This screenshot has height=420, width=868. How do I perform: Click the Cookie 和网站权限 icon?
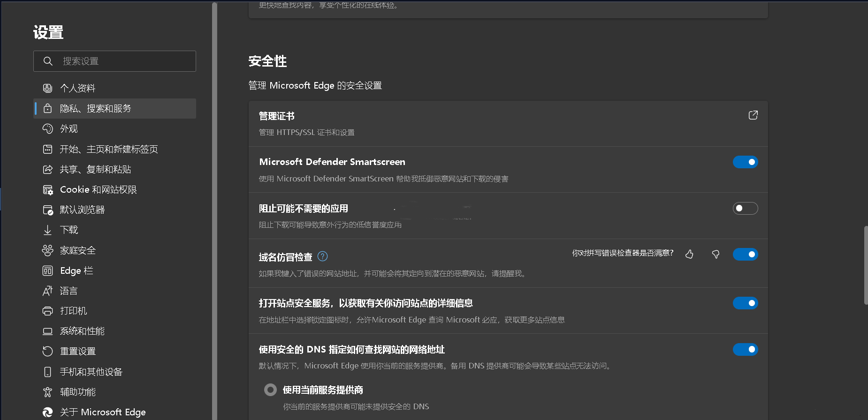[47, 189]
